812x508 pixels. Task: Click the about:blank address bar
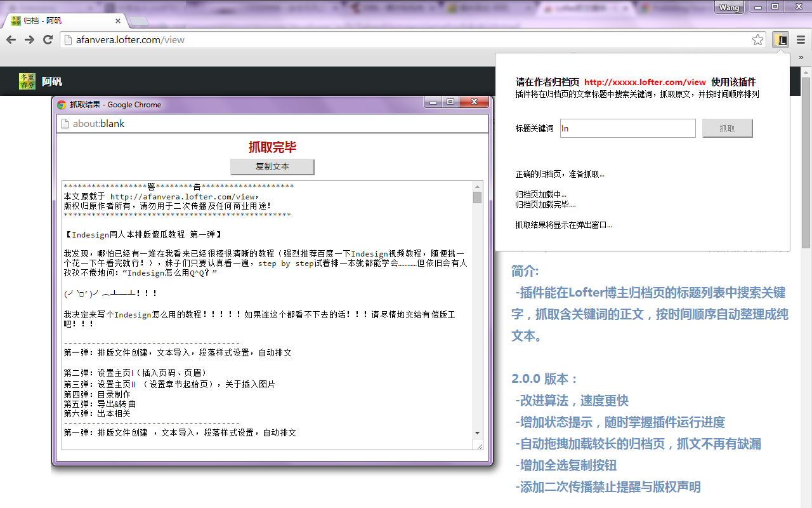[x=254, y=124]
